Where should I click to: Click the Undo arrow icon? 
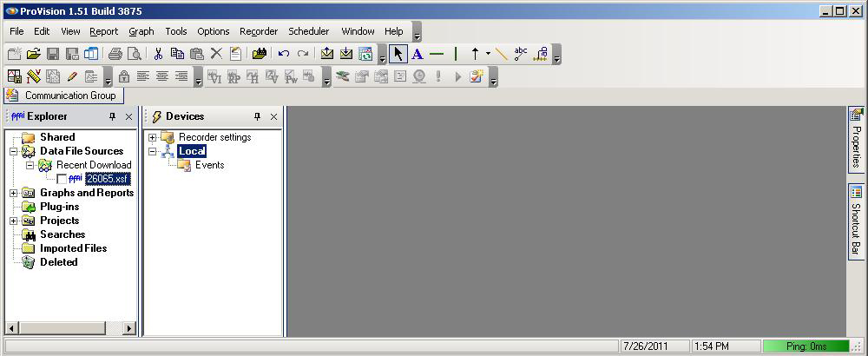[x=284, y=54]
